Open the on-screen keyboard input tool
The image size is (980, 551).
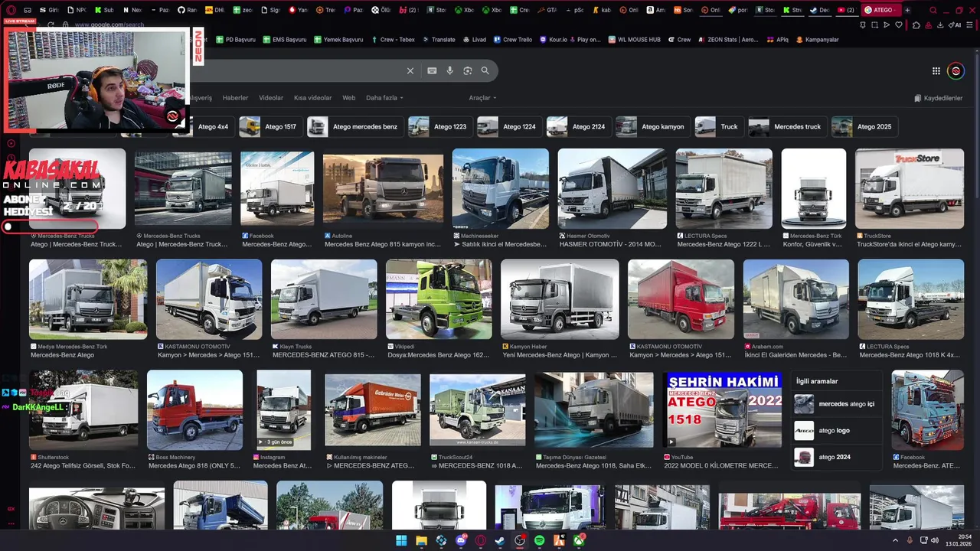tap(432, 70)
